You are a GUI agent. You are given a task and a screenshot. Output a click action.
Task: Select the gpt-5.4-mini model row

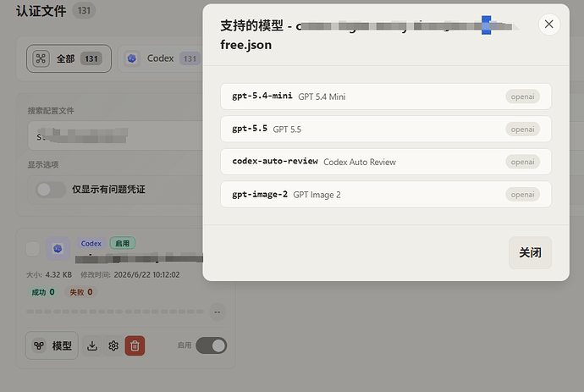coord(386,97)
